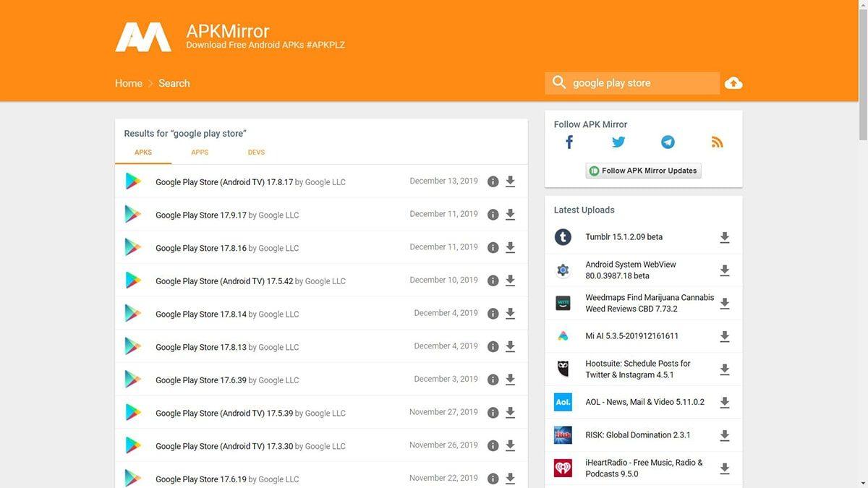Switch to the DEVS tab
The image size is (868, 488).
[x=256, y=153]
